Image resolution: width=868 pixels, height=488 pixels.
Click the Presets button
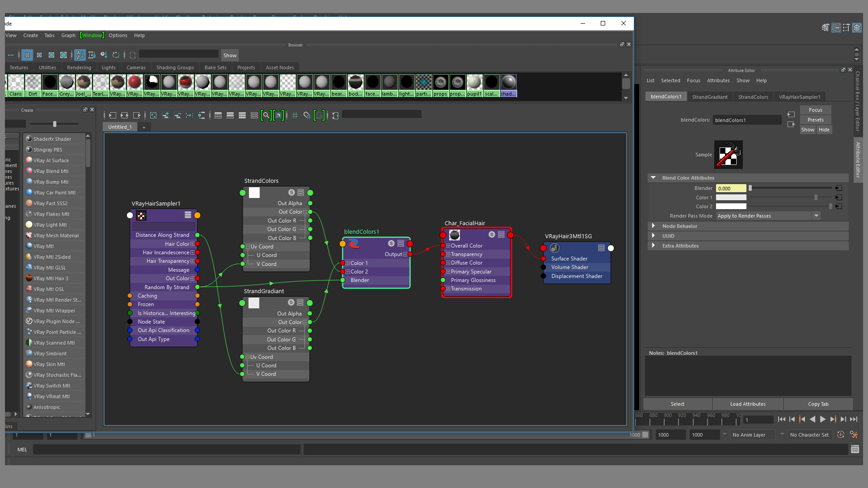point(815,120)
